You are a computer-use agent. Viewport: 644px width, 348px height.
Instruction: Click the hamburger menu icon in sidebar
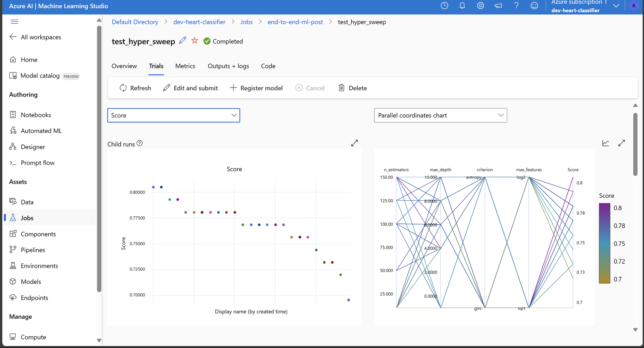[x=14, y=22]
